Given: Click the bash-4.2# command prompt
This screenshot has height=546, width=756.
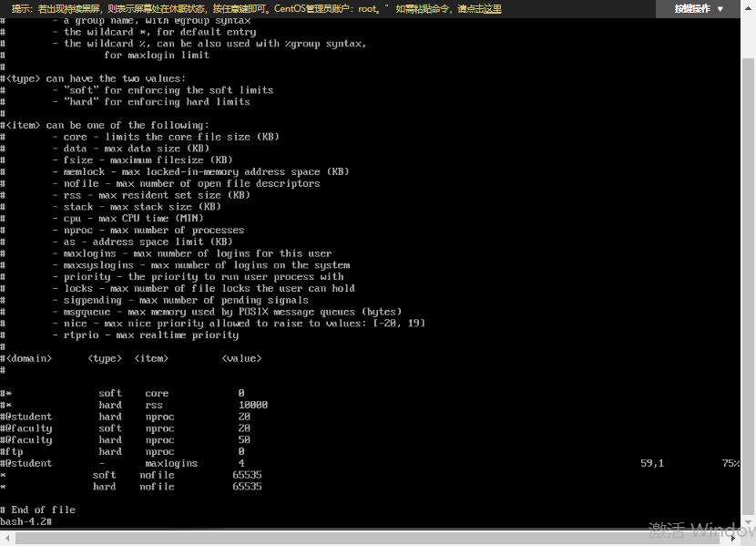Looking at the screenshot, I should [x=26, y=521].
